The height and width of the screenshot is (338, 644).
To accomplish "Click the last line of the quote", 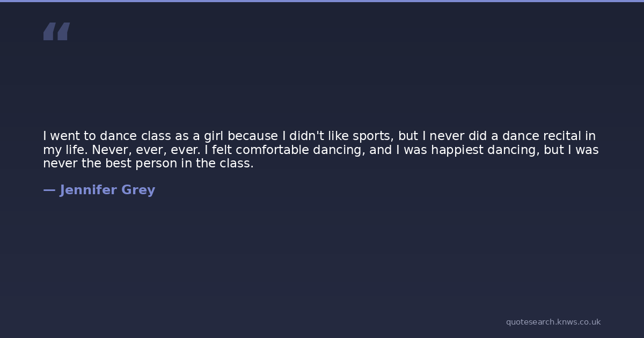I will pos(148,164).
